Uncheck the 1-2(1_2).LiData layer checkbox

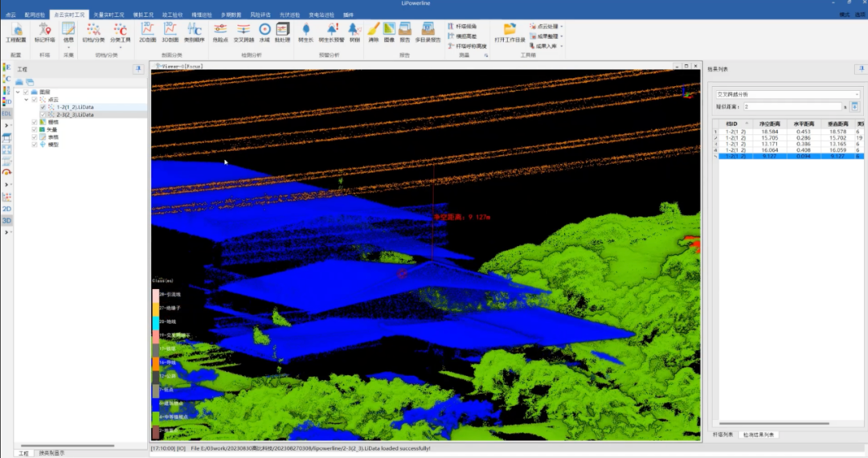pos(43,107)
